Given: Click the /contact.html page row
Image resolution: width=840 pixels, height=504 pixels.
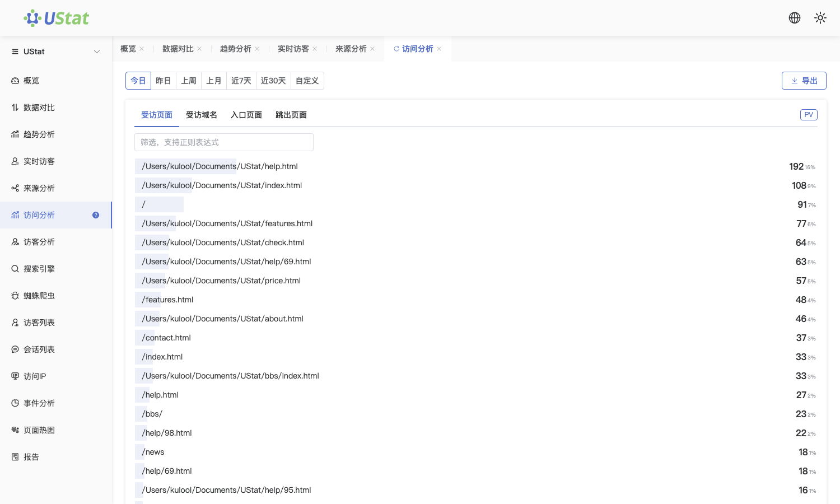Looking at the screenshot, I should tap(476, 338).
